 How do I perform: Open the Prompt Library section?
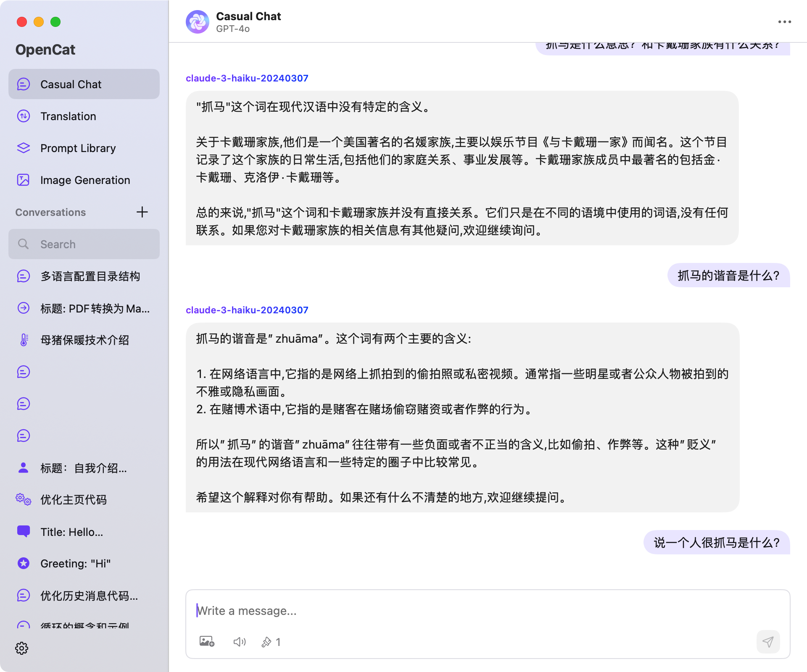[x=84, y=148]
